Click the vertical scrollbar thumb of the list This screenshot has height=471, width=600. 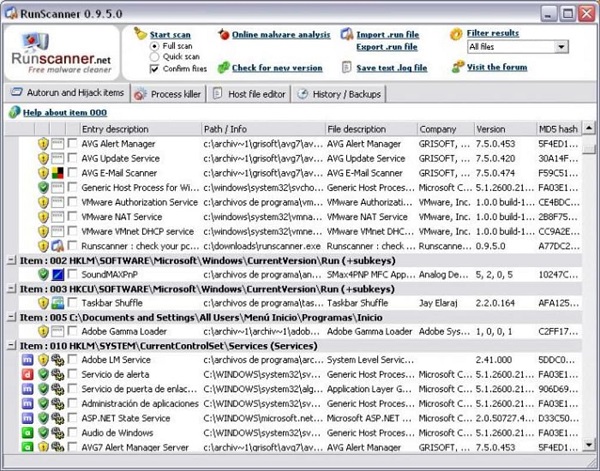click(589, 148)
